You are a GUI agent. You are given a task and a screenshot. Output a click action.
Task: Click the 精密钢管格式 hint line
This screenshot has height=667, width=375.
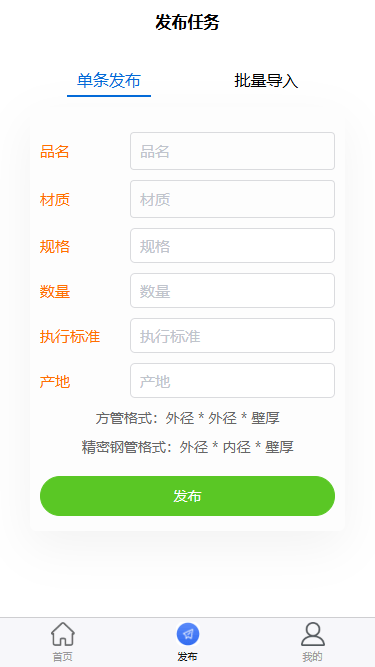coord(188,447)
